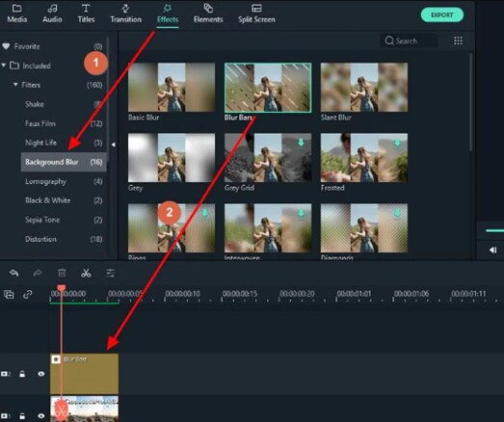The height and width of the screenshot is (422, 504).
Task: Click the Split scissors toolbar icon
Action: [86, 274]
